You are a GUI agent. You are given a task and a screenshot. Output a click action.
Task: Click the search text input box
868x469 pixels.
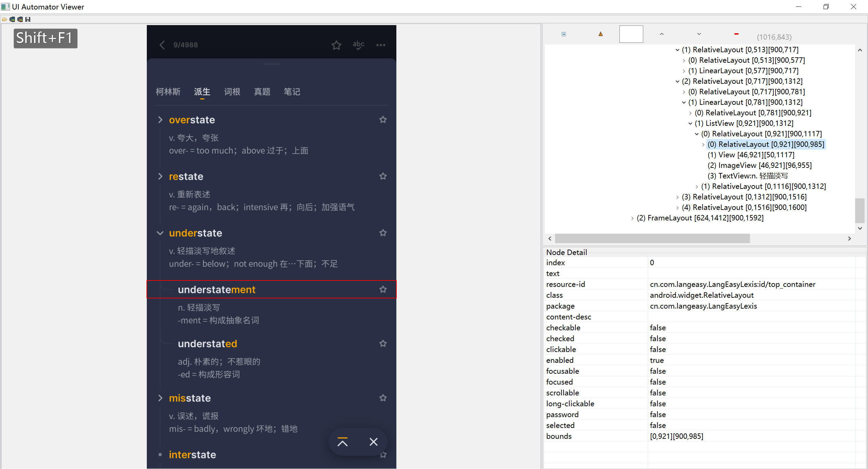pyautogui.click(x=631, y=34)
